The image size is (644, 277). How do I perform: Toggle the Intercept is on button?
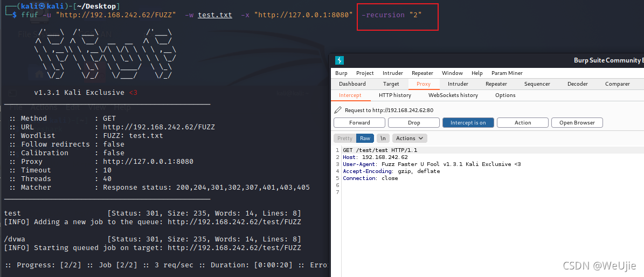468,122
